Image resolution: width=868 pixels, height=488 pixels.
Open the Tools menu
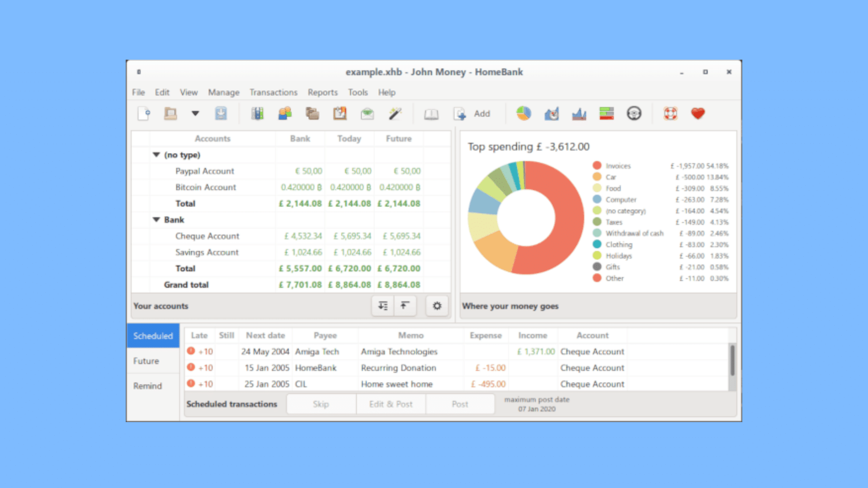pyautogui.click(x=358, y=92)
